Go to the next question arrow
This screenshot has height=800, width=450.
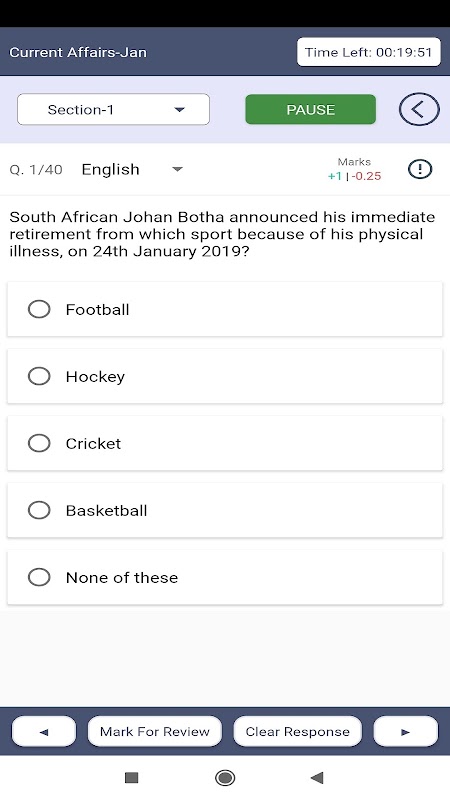click(x=406, y=732)
